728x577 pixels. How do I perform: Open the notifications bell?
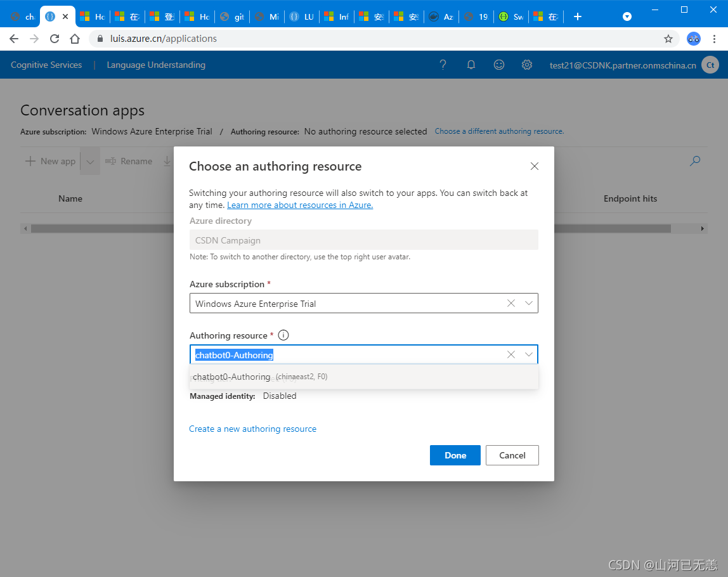(471, 65)
